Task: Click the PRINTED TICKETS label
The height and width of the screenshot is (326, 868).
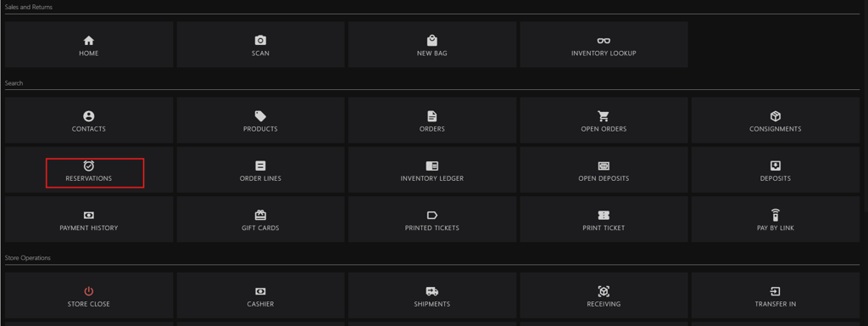Action: tap(431, 228)
